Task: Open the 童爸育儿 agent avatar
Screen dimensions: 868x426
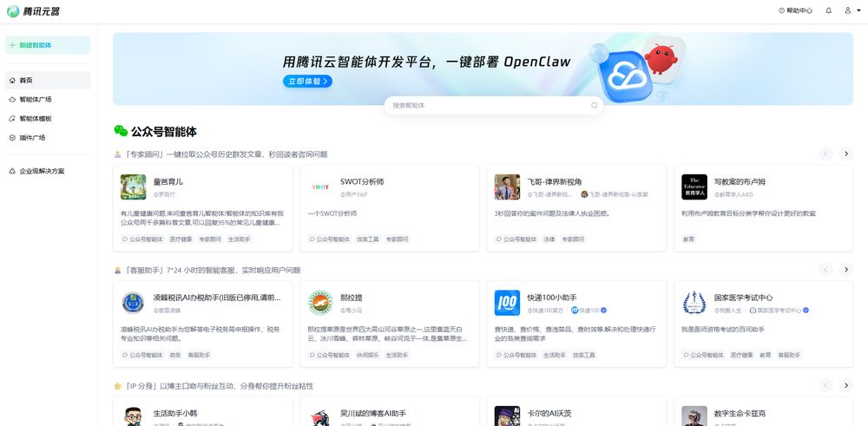Action: coord(134,187)
